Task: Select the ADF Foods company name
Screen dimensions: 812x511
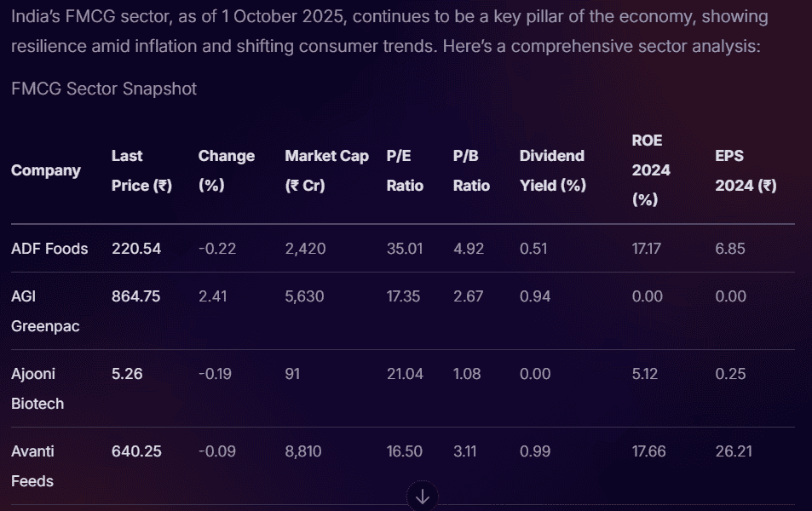Action: [x=49, y=249]
